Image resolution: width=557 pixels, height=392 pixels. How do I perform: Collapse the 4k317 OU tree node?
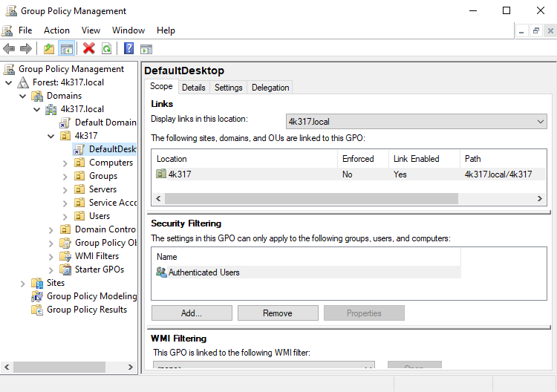(x=51, y=136)
